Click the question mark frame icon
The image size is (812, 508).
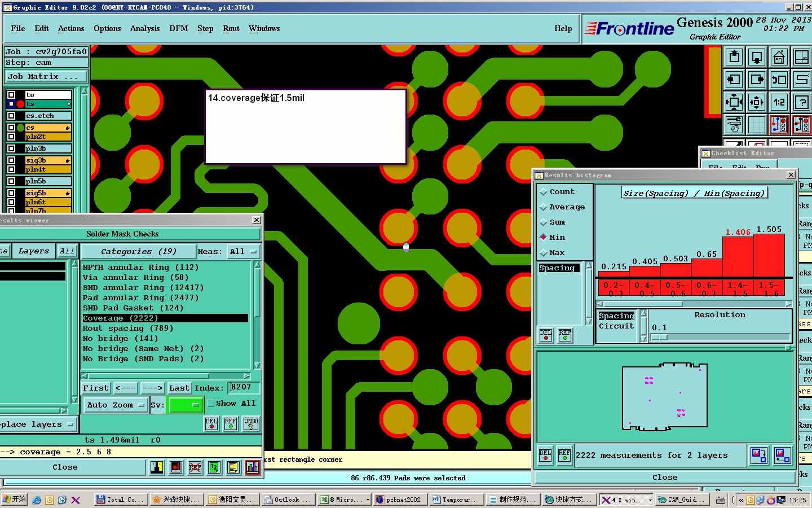802,102
